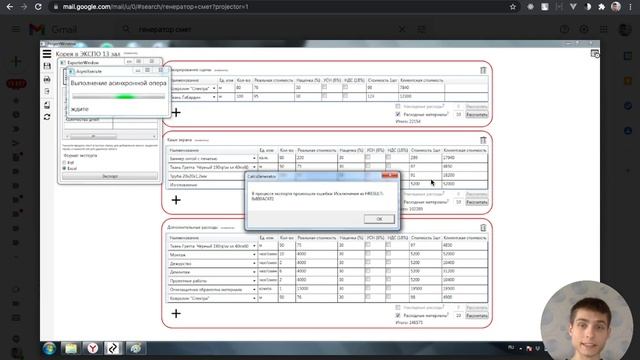Close the CalcsGenerator error dialog
The width and height of the screenshot is (640, 360).
pos(390,176)
